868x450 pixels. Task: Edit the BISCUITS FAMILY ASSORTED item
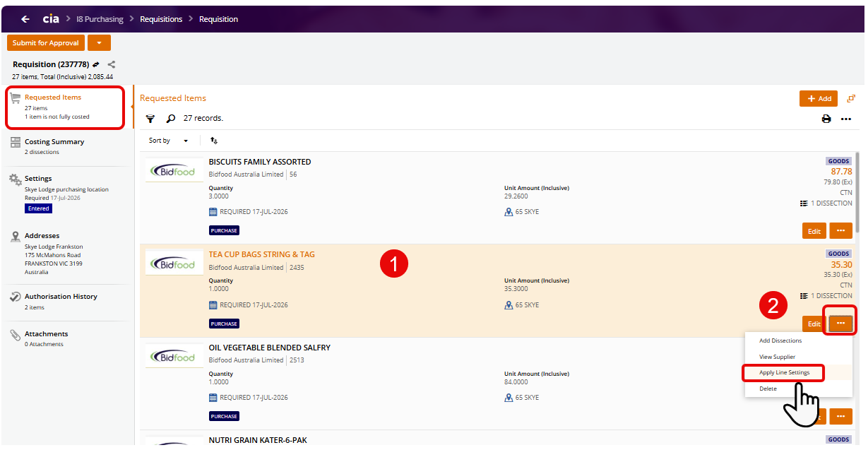click(814, 231)
